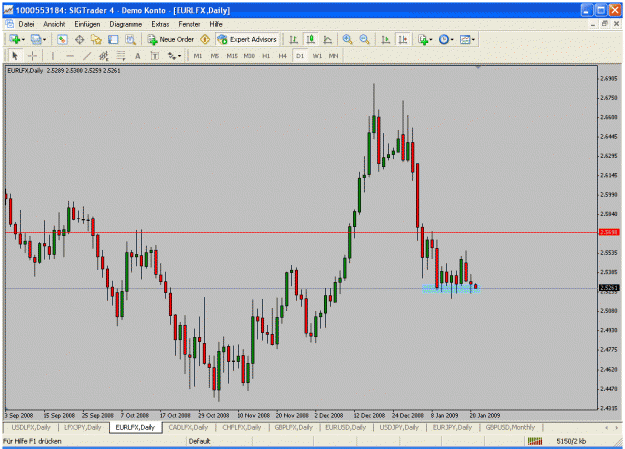Open the new chart icon
The height and width of the screenshot is (449, 625).
click(x=15, y=39)
